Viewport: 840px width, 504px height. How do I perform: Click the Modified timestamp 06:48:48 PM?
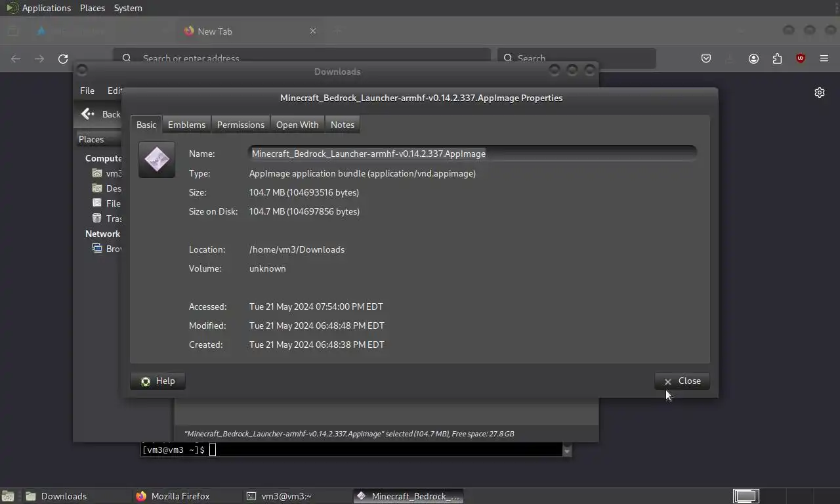click(x=317, y=325)
